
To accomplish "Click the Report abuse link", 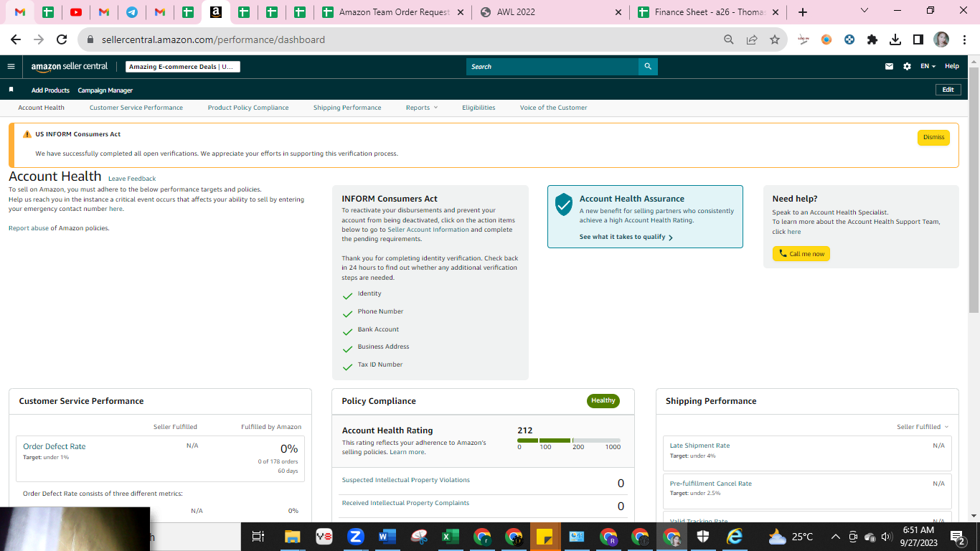I will click(x=28, y=228).
